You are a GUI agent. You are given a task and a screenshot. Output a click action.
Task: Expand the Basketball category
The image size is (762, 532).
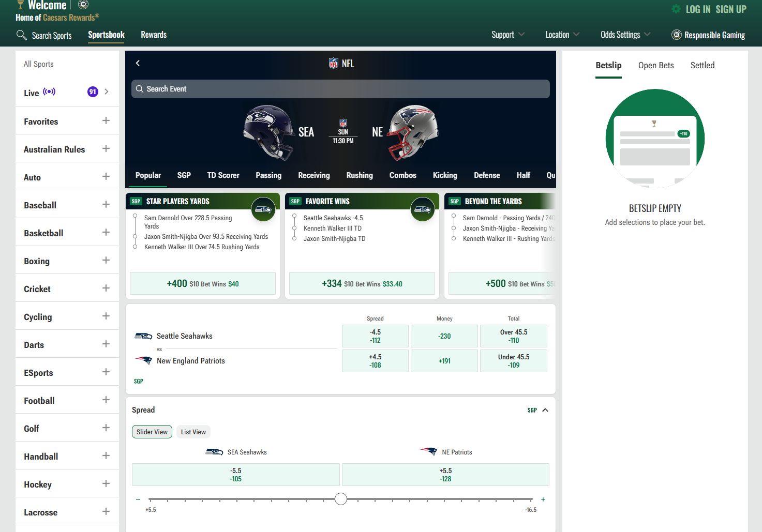coord(106,232)
